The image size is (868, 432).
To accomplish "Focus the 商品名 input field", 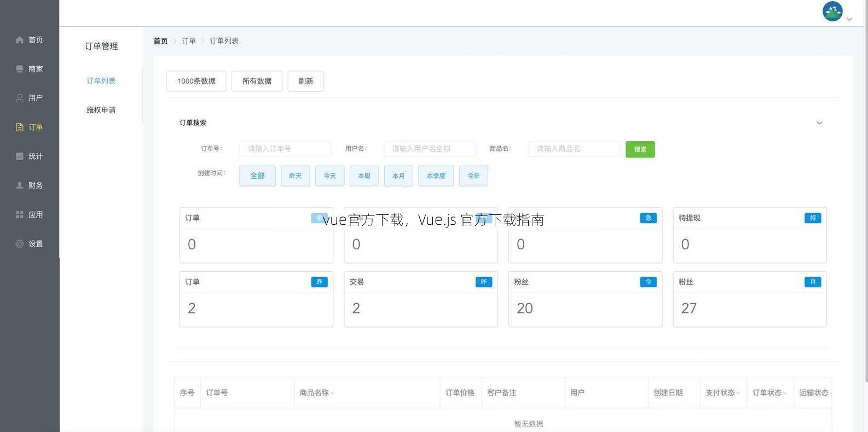I will (x=574, y=149).
